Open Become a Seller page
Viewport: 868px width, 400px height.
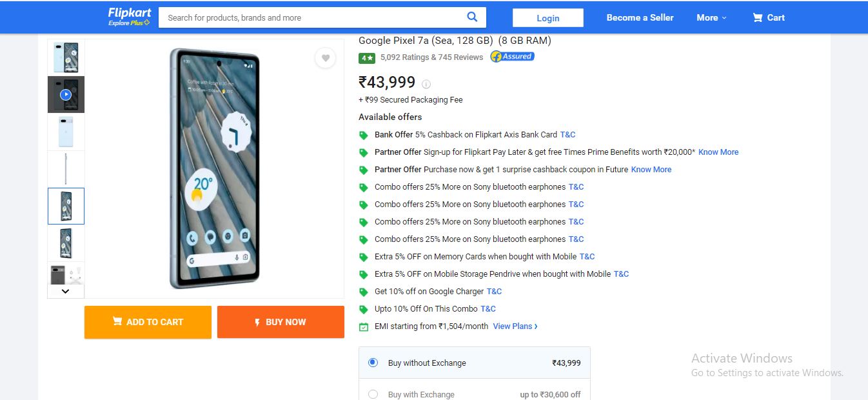click(x=640, y=17)
